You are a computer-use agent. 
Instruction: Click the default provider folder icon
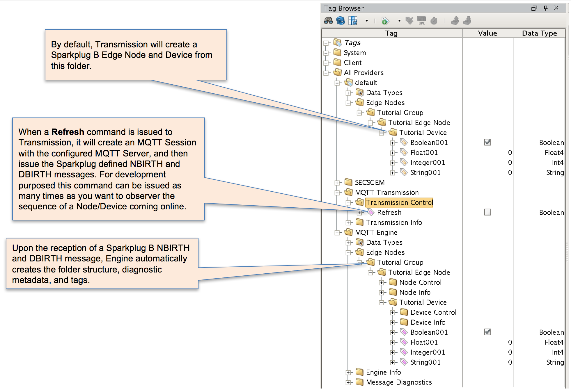(x=349, y=83)
